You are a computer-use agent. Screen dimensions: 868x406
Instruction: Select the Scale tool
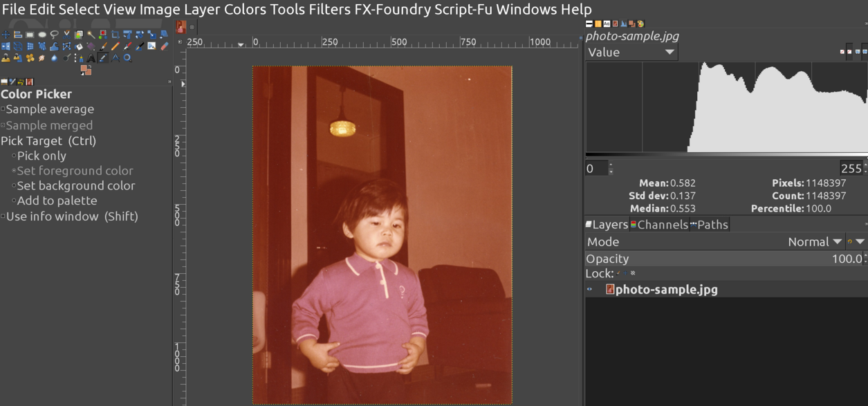(151, 35)
